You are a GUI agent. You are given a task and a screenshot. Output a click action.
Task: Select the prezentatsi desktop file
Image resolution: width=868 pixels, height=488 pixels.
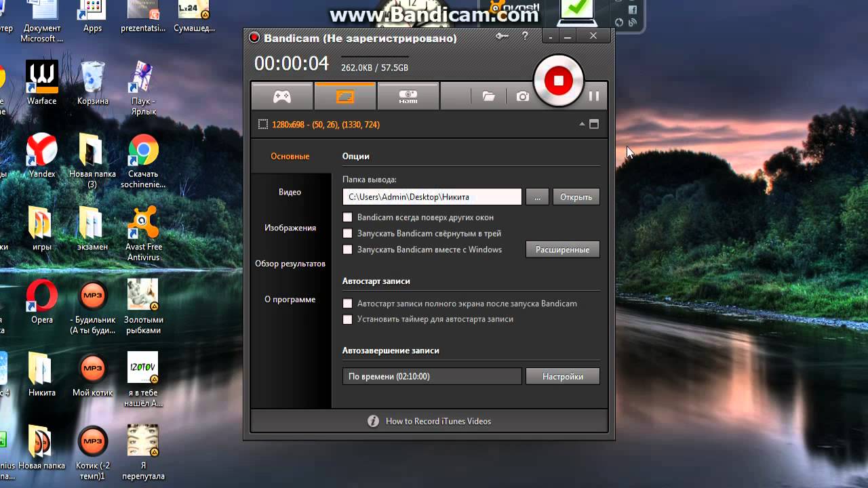coord(144,17)
